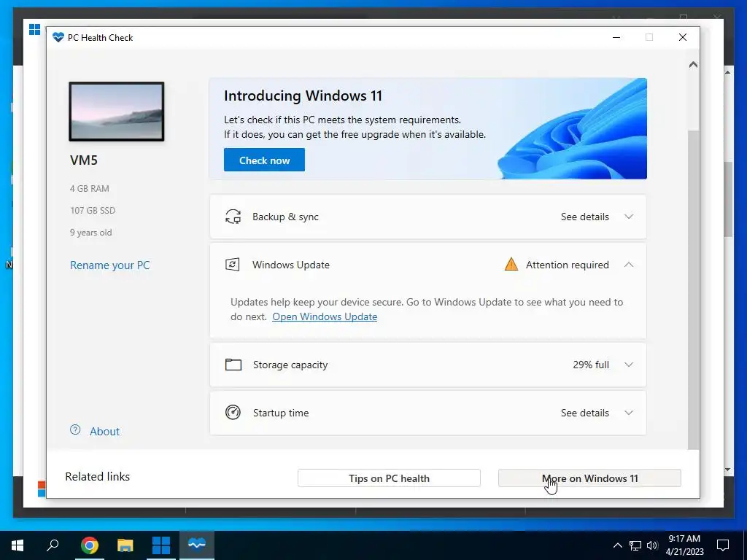Image resolution: width=747 pixels, height=560 pixels.
Task: Open the volume speaker tray icon
Action: (x=652, y=545)
